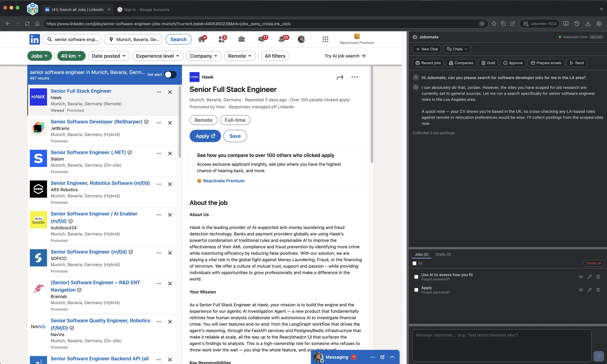Open Senior Software Developer (ReSharper) listing
The image size is (607, 364).
click(97, 122)
